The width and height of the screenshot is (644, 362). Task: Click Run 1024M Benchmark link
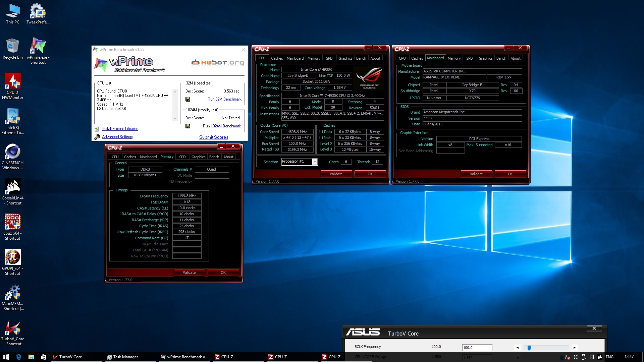(x=222, y=126)
